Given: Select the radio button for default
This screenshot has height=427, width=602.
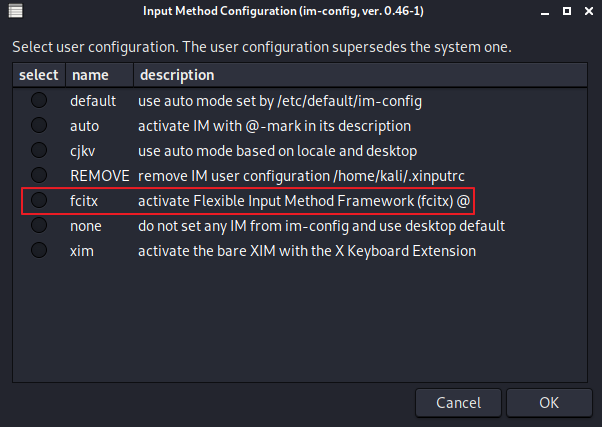Looking at the screenshot, I should pyautogui.click(x=39, y=100).
